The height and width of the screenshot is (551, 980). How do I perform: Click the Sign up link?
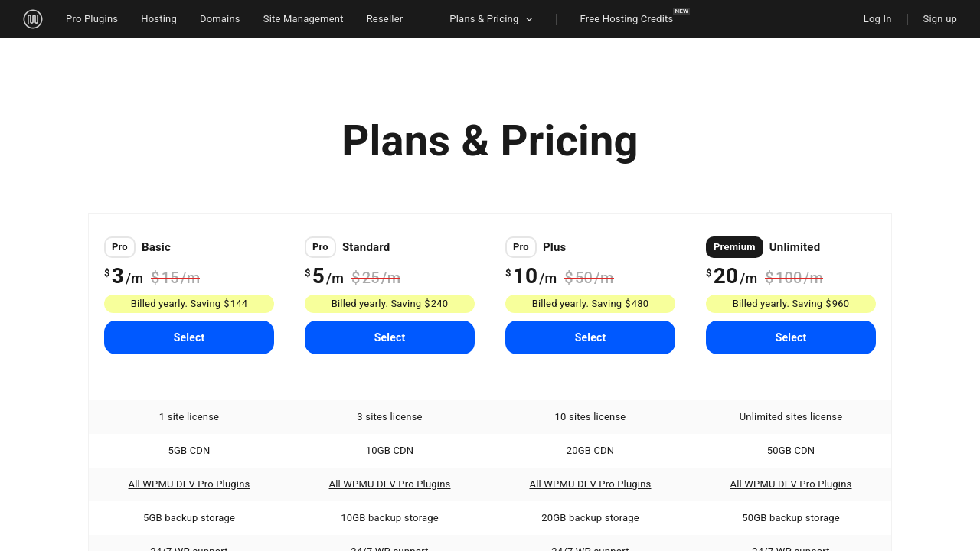coord(939,19)
